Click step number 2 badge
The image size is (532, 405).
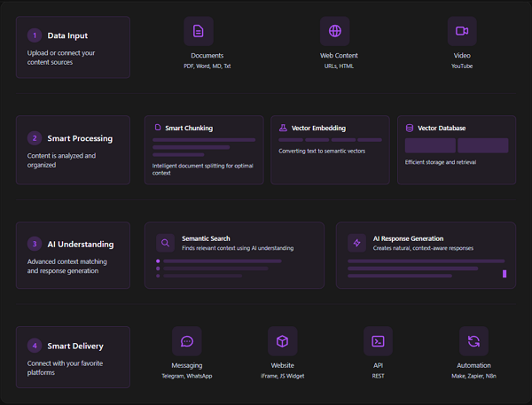point(35,138)
